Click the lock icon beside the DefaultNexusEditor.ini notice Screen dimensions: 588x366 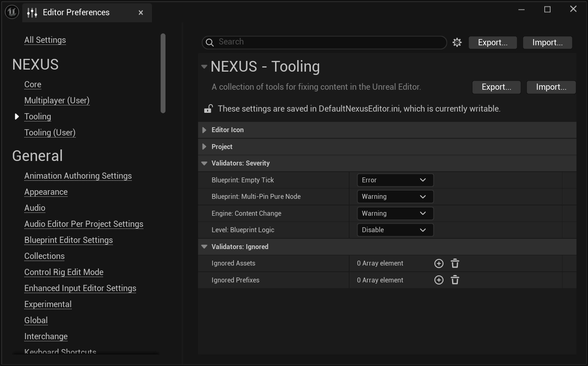click(x=208, y=108)
